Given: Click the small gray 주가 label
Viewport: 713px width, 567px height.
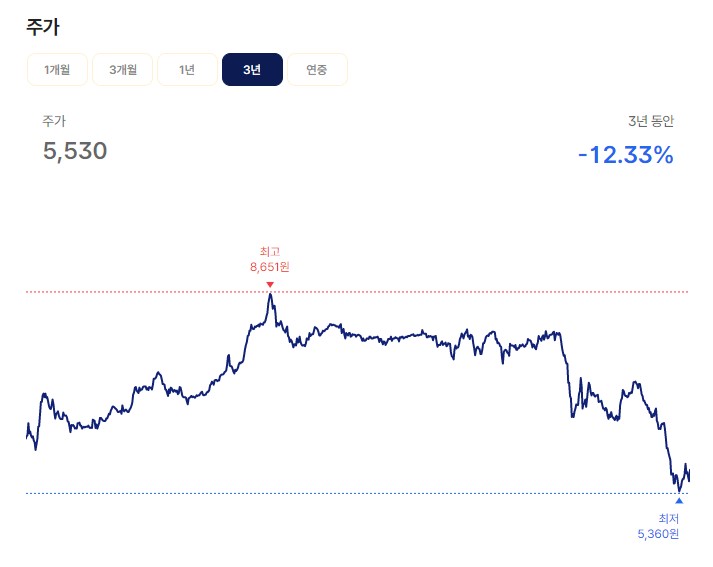Looking at the screenshot, I should pos(54,121).
